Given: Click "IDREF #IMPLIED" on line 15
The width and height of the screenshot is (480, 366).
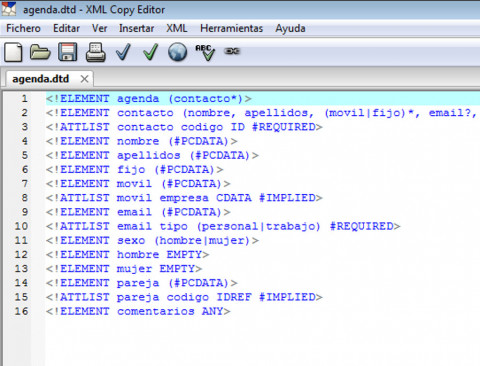Looking at the screenshot, I should tap(266, 297).
